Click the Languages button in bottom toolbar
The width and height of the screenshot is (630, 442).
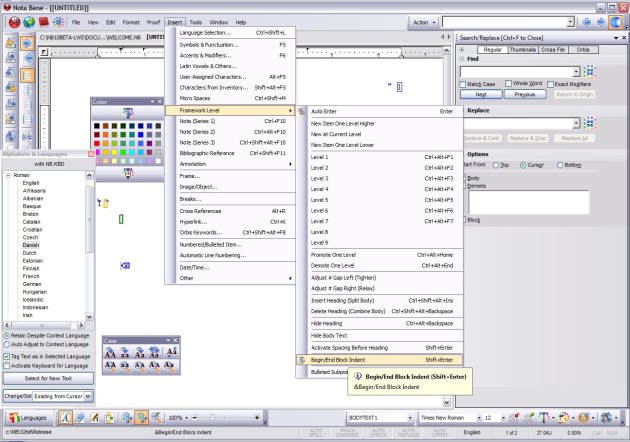click(28, 418)
